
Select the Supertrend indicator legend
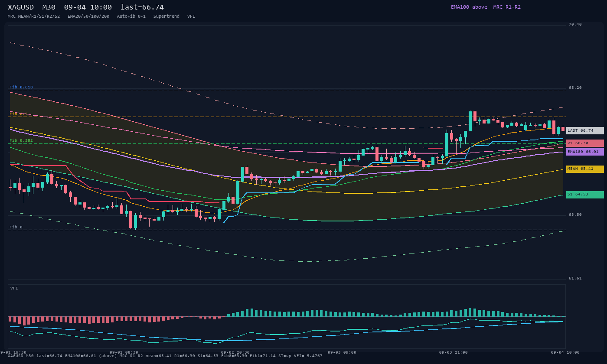coord(166,16)
